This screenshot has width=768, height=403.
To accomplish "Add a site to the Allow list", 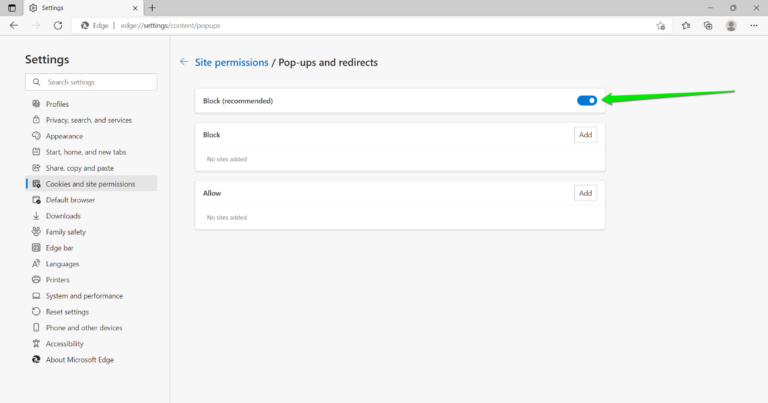I will click(x=585, y=193).
